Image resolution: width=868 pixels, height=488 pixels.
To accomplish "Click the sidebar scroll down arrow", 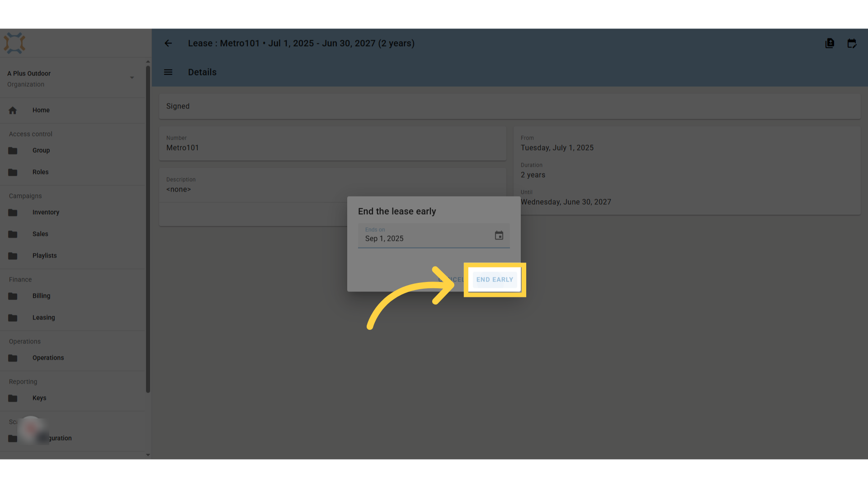I will tap(148, 455).
